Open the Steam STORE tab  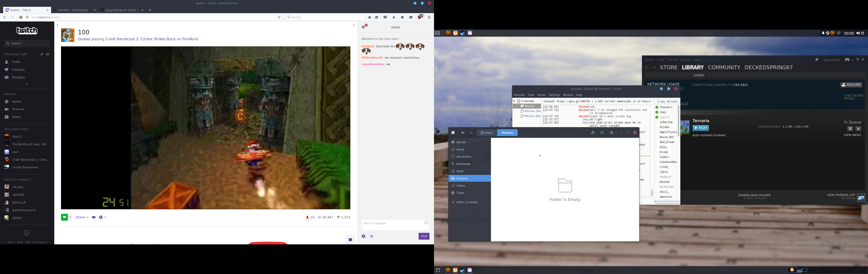pos(669,67)
